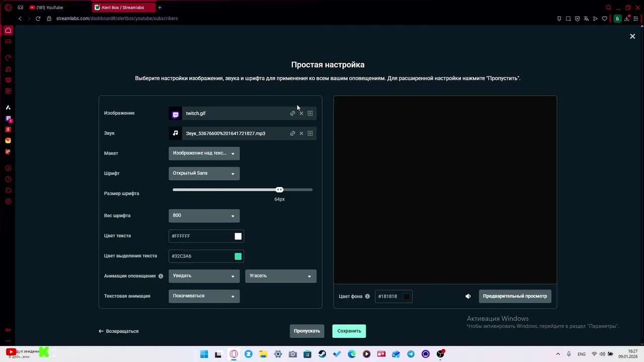The width and height of the screenshot is (644, 362).
Task: Click the Предварительный просмотр button
Action: pos(515,296)
